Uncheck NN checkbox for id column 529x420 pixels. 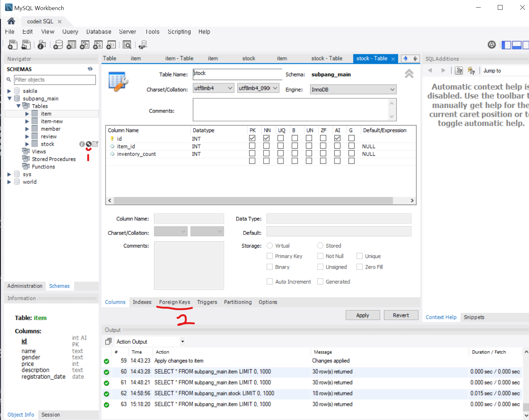266,138
